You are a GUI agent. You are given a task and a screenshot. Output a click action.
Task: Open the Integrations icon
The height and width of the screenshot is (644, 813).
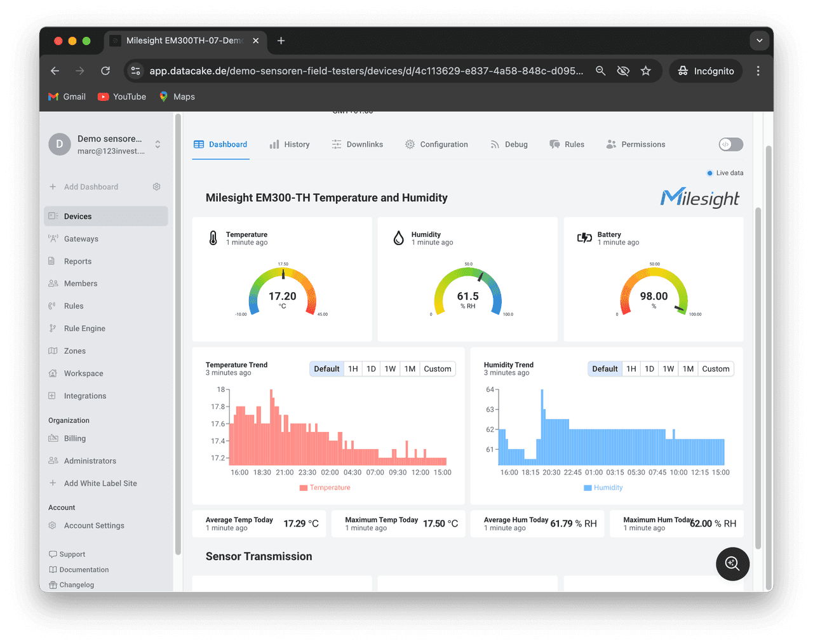point(52,396)
